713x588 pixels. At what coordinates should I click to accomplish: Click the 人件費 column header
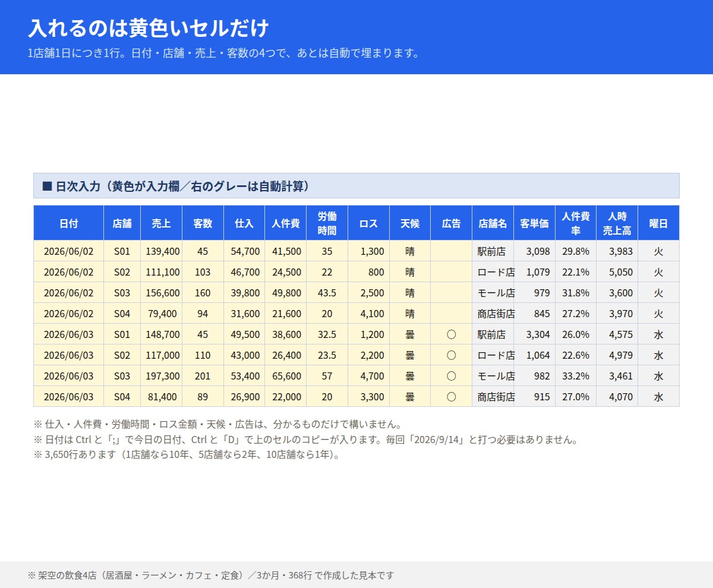(286, 223)
